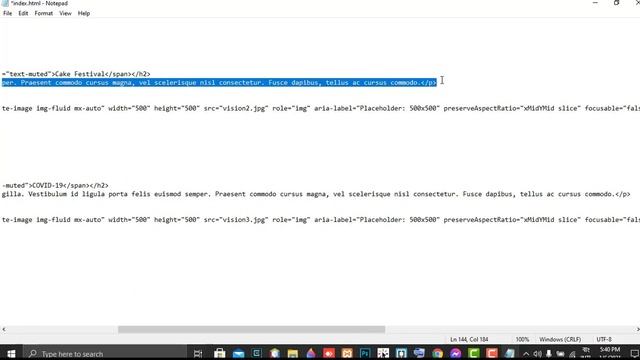Click the UTF-8 encoding status entry
Viewport: 640px width, 360px height.
click(x=604, y=340)
